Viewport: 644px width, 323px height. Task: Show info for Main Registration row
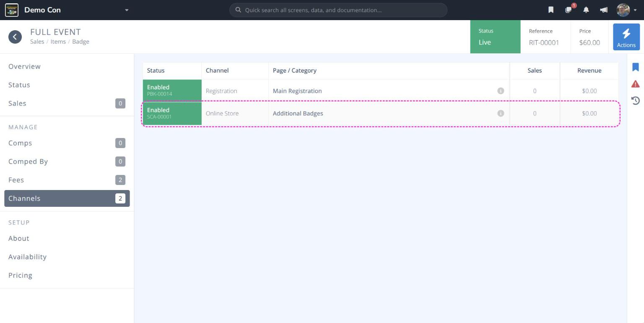pos(501,91)
